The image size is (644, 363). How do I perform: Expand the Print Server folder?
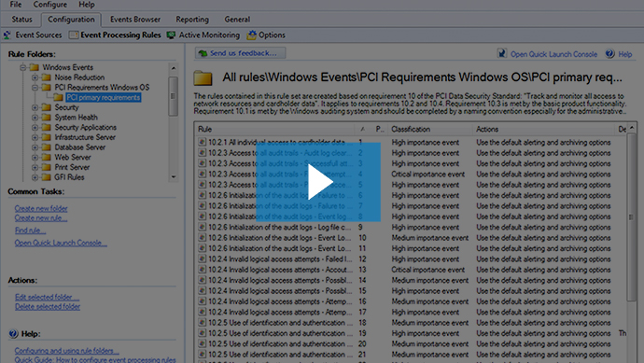(x=35, y=168)
